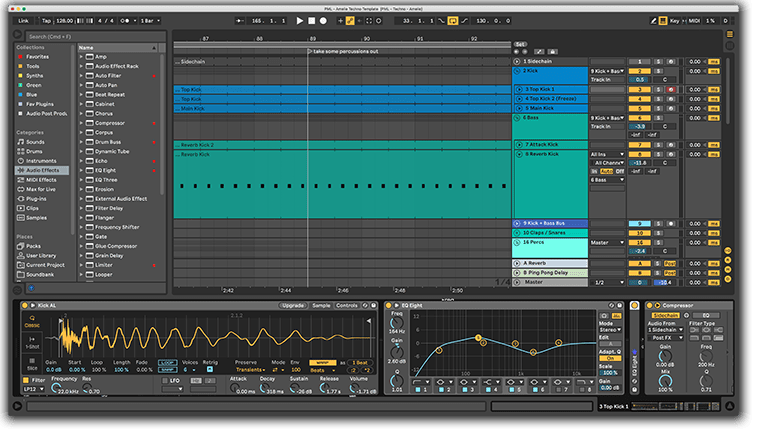This screenshot has height=432, width=768.
Task: Fold the 2 Kick group track
Action: [x=517, y=71]
